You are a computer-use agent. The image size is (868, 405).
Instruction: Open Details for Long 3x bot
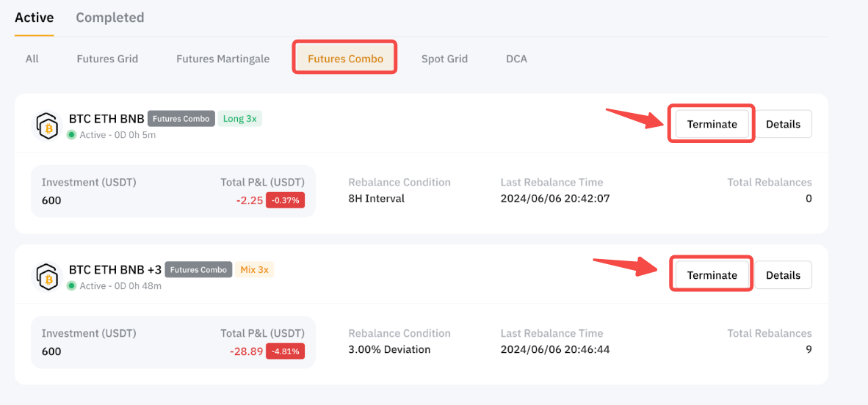click(783, 124)
